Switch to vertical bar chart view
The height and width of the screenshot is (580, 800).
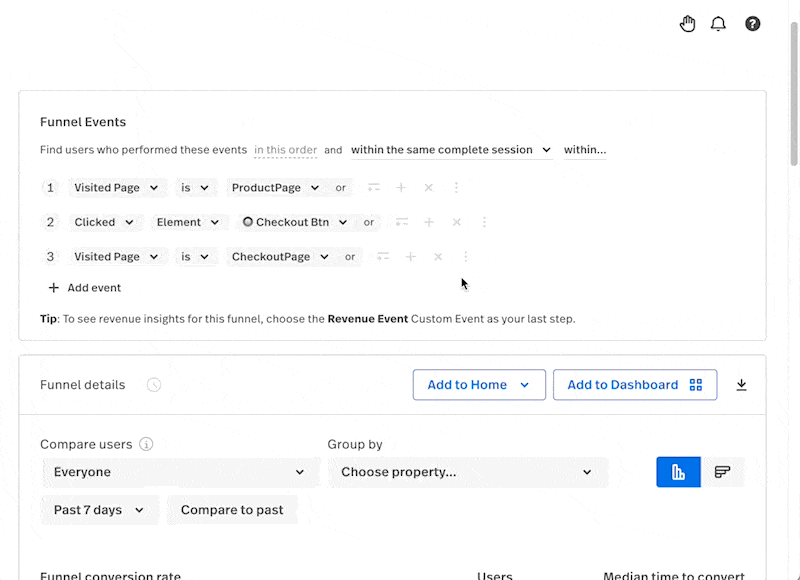coord(678,472)
